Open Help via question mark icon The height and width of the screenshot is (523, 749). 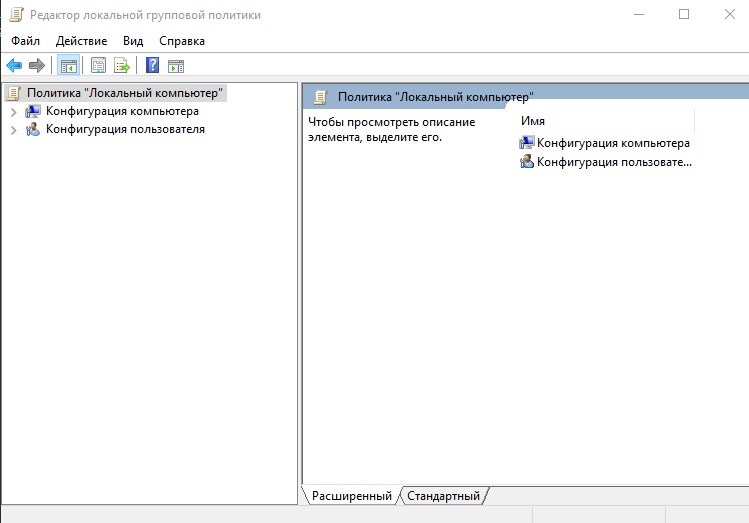152,65
